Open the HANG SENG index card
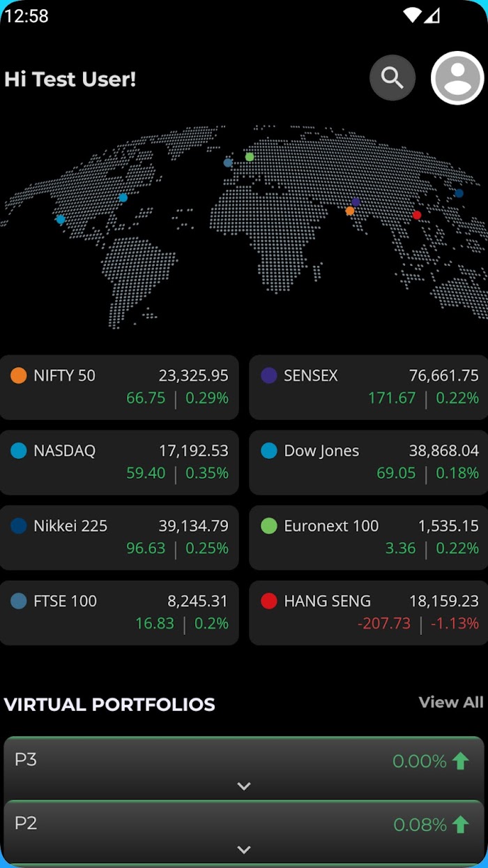 [369, 613]
